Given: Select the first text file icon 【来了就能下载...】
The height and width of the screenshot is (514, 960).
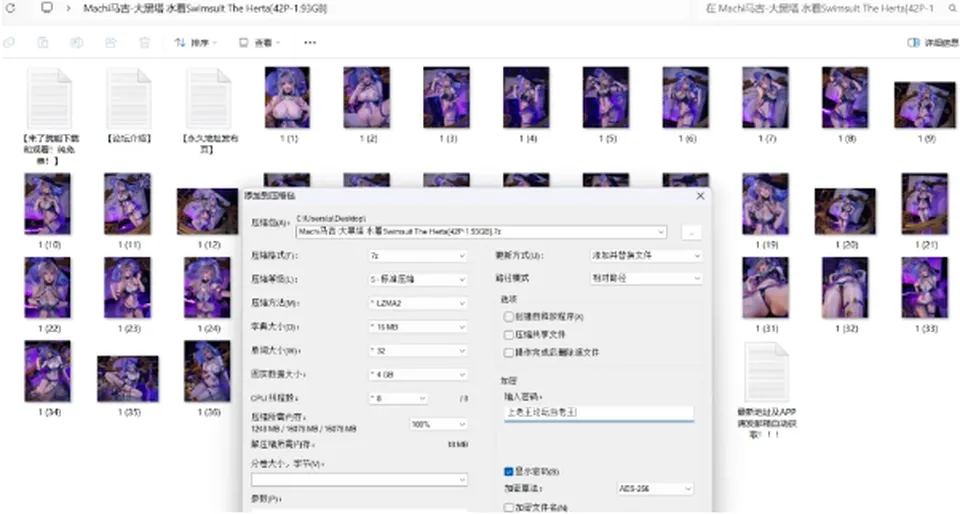Looking at the screenshot, I should (x=49, y=99).
